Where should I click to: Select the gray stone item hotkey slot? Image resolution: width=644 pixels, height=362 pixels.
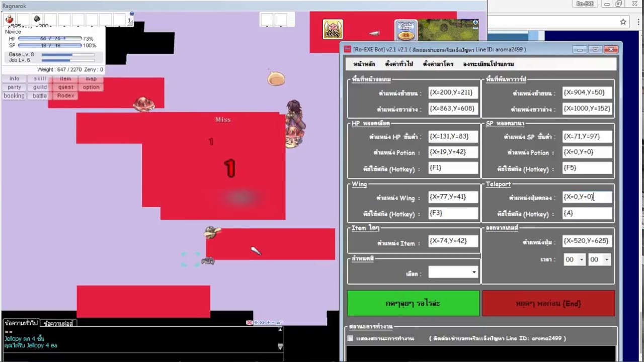37,19
